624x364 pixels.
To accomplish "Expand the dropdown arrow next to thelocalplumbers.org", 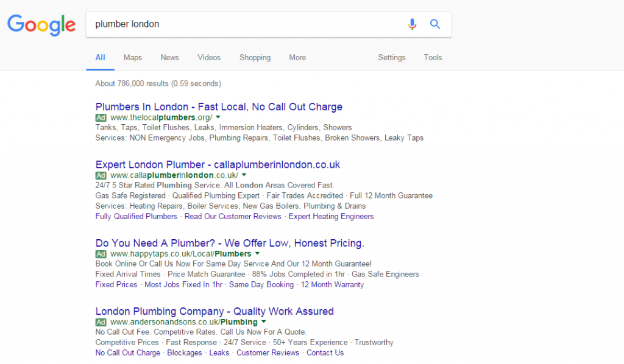I will (218, 117).
